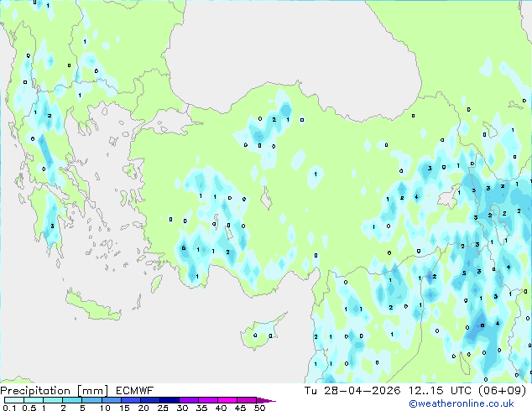Click the 15–20 mm blue legend swatch

[130, 400]
